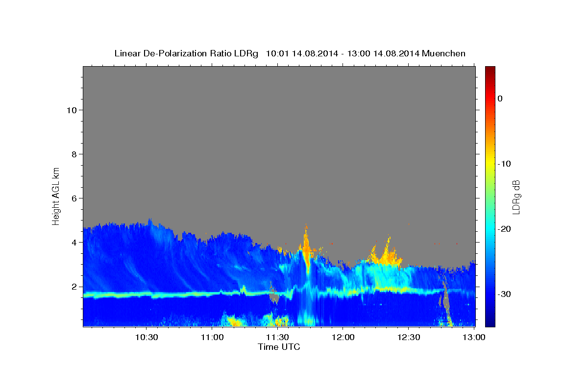Click the 'Muenchen' location label in the title

[x=444, y=53]
